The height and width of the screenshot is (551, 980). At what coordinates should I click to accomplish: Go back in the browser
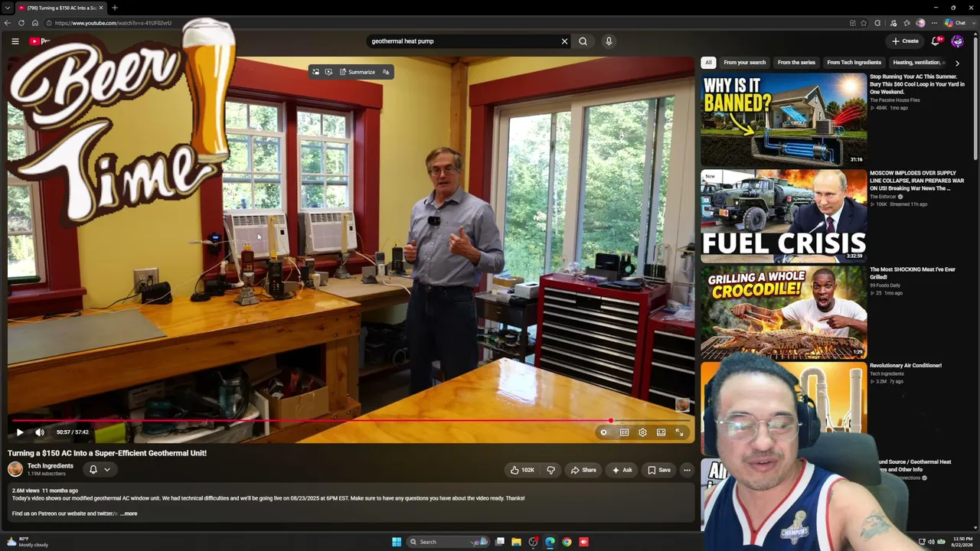coord(8,23)
